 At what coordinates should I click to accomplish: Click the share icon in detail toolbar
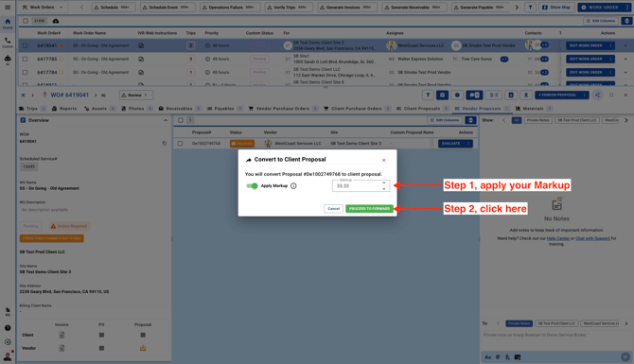point(597,95)
